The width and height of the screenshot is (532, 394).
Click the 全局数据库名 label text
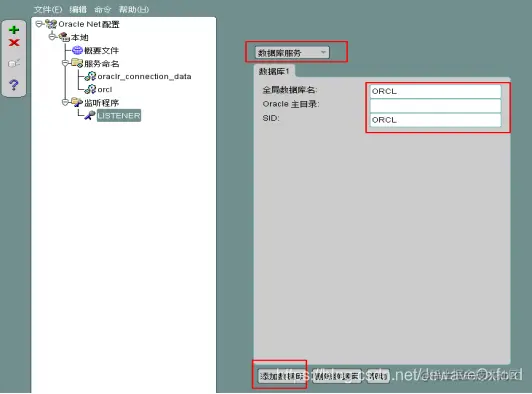(x=290, y=90)
